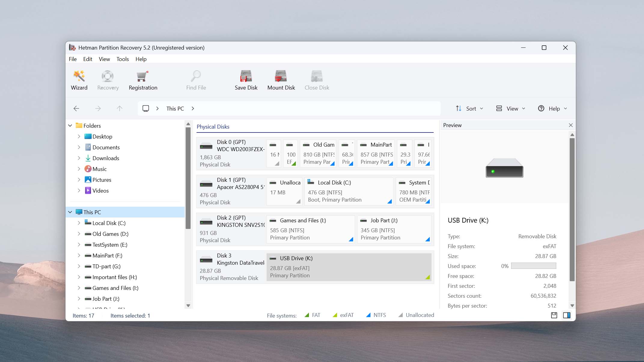644x362 pixels.
Task: Close the Preview panel
Action: point(571,125)
